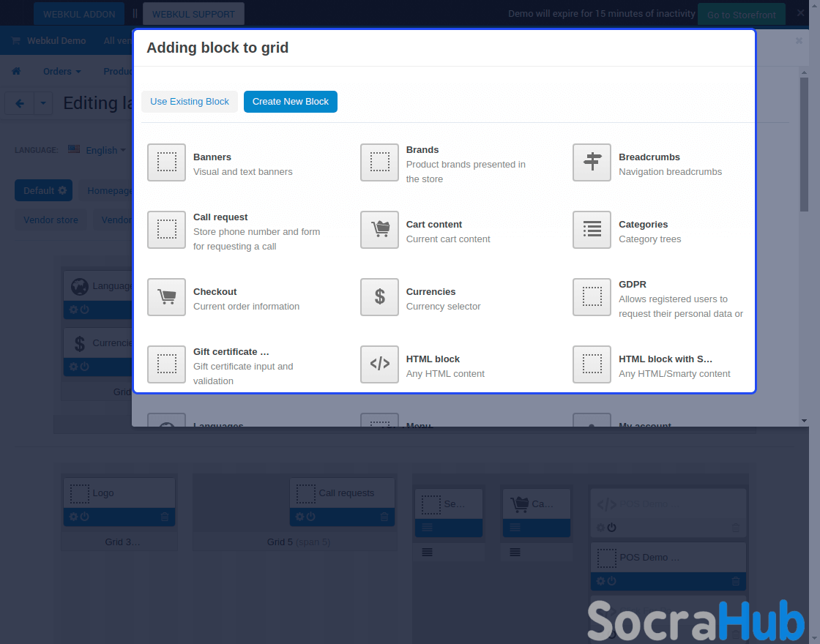Click the back arrow button
The width and height of the screenshot is (820, 644).
(x=19, y=103)
